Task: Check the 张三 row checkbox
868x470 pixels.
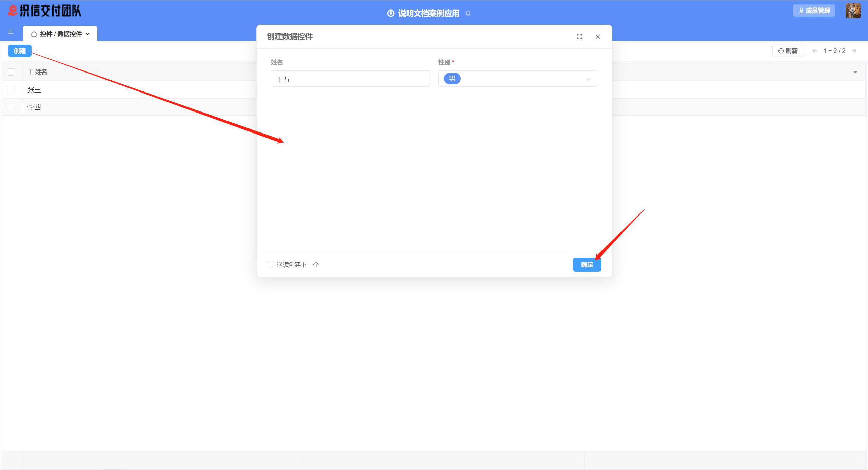Action: pos(11,89)
